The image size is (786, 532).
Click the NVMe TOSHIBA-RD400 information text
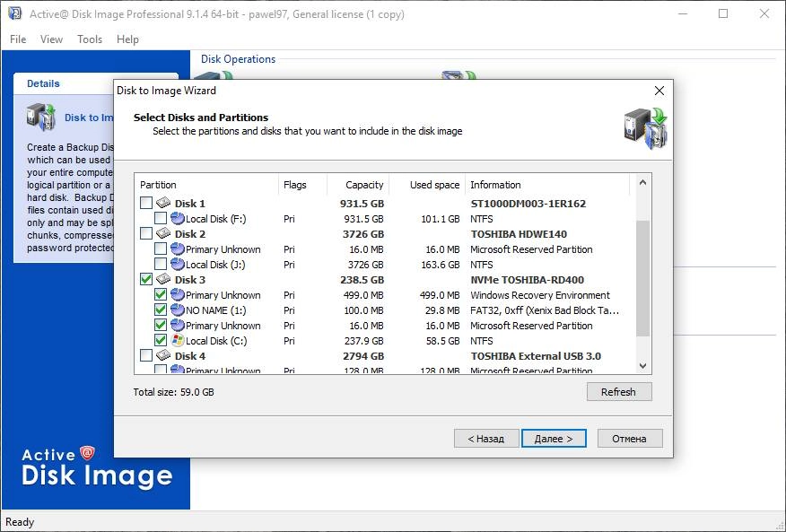point(527,280)
